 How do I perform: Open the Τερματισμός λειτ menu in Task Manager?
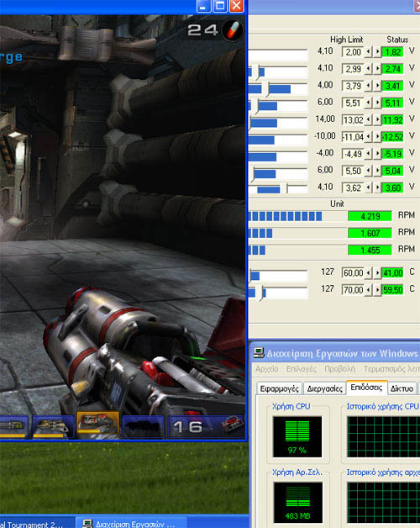[391, 369]
